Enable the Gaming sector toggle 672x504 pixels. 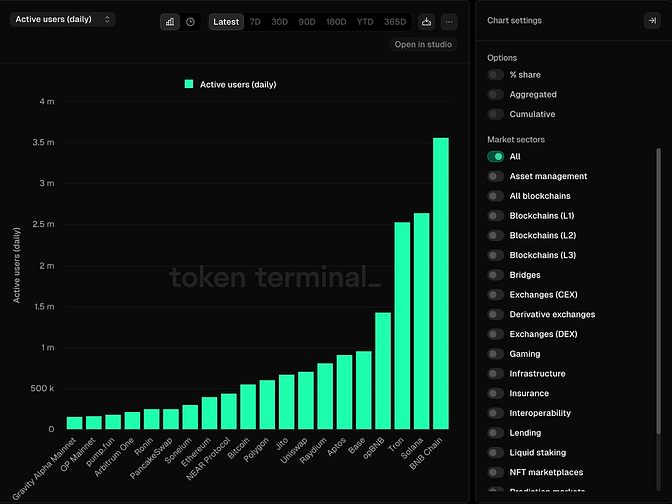pos(495,354)
